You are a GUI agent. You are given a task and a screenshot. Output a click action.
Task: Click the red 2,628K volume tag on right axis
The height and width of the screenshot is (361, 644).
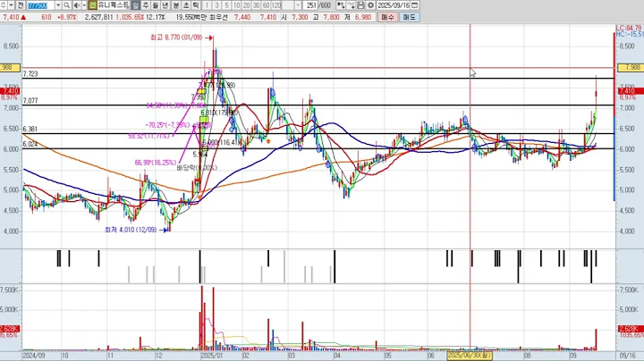coord(631,329)
